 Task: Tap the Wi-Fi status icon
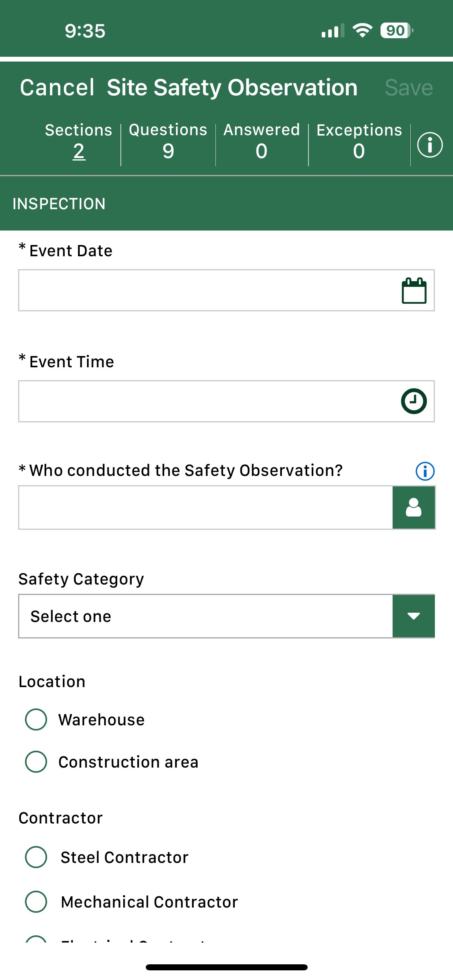click(362, 31)
